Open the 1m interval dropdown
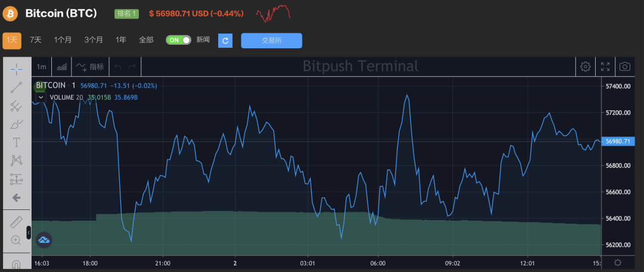 coord(42,67)
